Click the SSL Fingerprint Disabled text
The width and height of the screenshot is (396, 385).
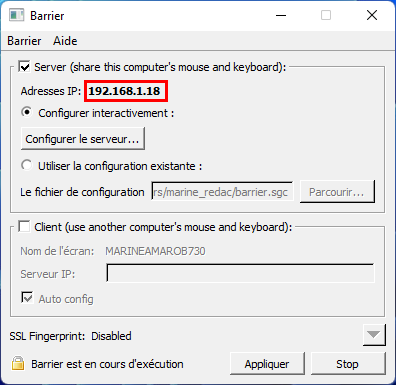point(70,336)
